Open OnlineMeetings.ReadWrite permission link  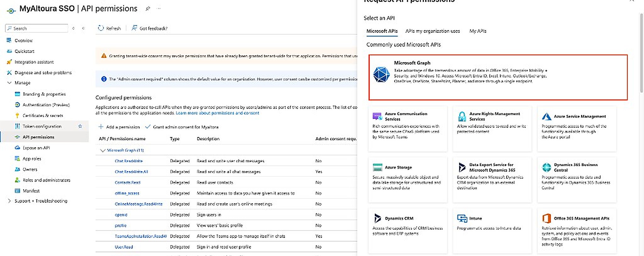(138, 204)
